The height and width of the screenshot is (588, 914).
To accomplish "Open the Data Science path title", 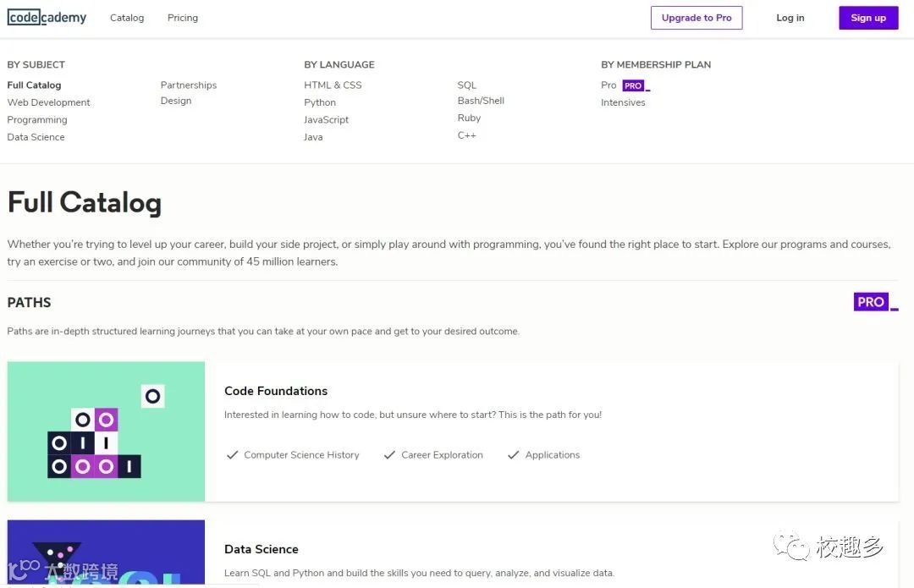I will [x=262, y=550].
